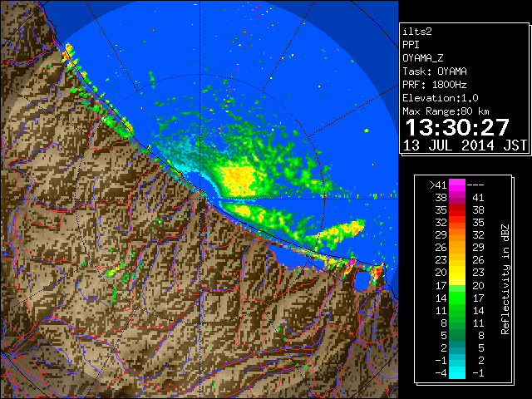This screenshot has width=532, height=399.
Task: Click the "Max Range:80 km" text
Action: 446,111
